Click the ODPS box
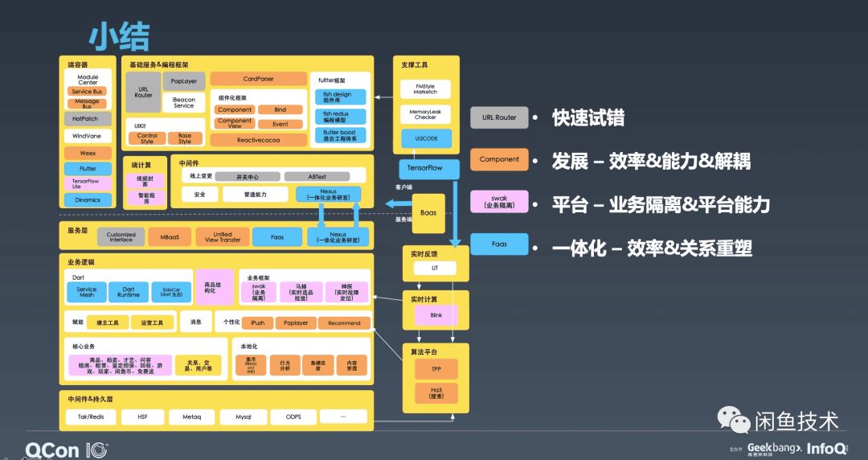 (293, 417)
